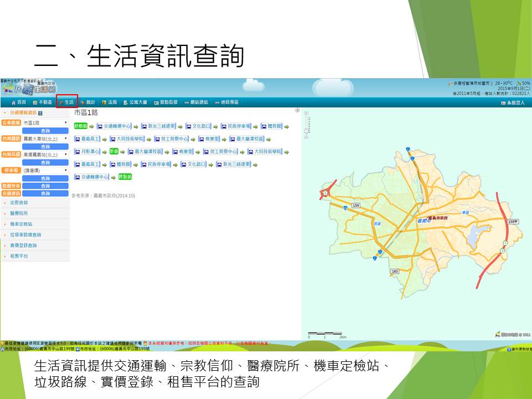Expand the 醫療院所 section
Viewport: 532px width, 399px height.
click(x=35, y=213)
